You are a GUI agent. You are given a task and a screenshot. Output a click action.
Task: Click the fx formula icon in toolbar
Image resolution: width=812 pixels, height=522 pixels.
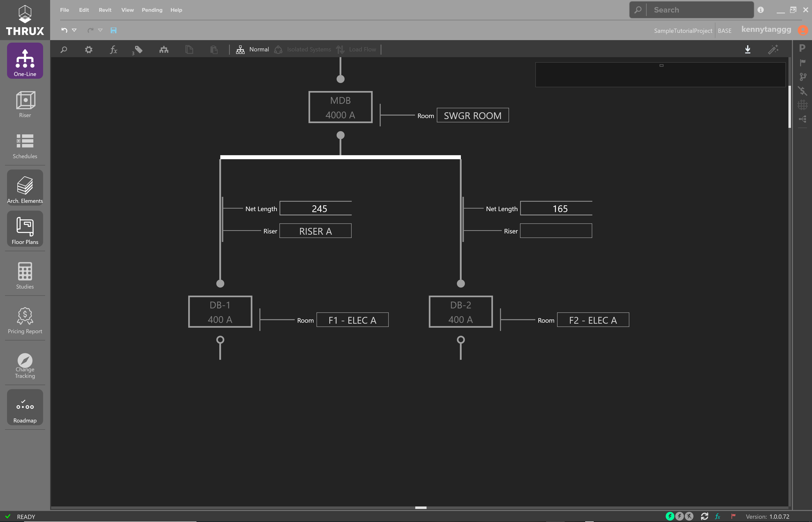(114, 49)
